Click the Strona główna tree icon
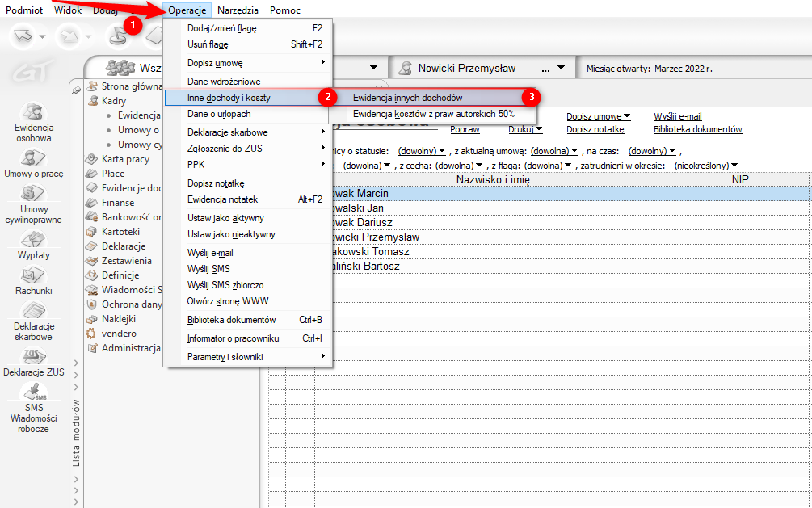812x508 pixels. coord(92,86)
